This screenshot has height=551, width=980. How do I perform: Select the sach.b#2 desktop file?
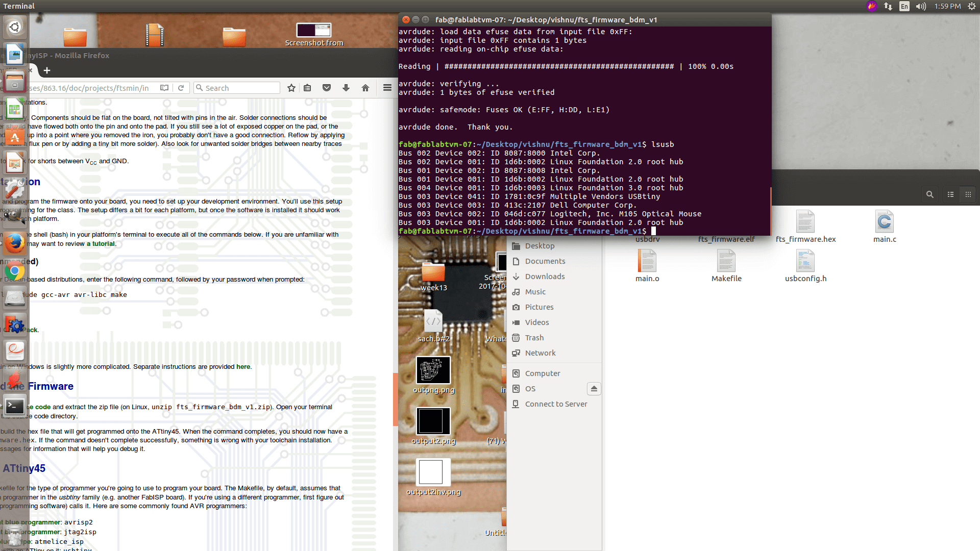(433, 327)
